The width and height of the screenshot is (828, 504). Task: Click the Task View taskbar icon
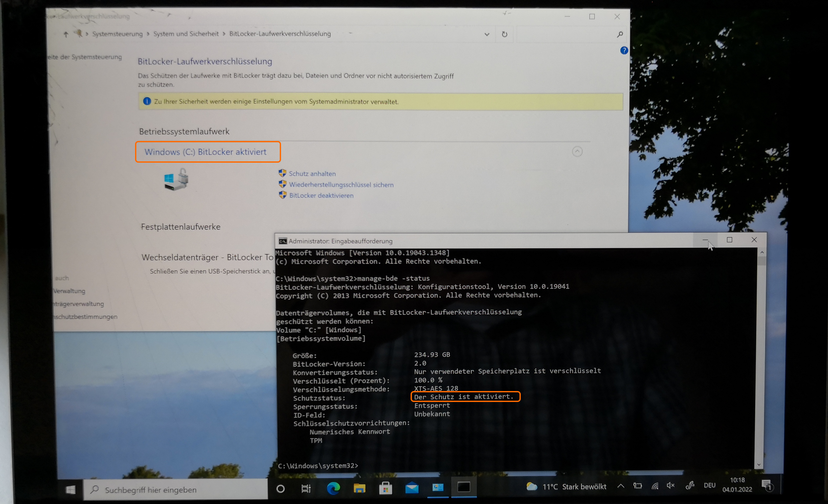point(306,489)
